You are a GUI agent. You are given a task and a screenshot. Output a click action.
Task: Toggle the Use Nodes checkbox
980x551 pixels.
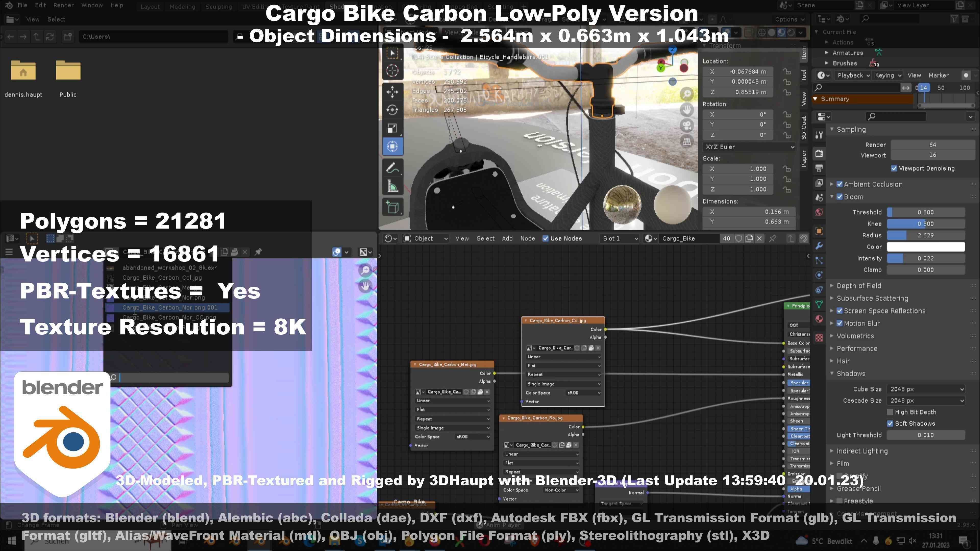click(545, 239)
